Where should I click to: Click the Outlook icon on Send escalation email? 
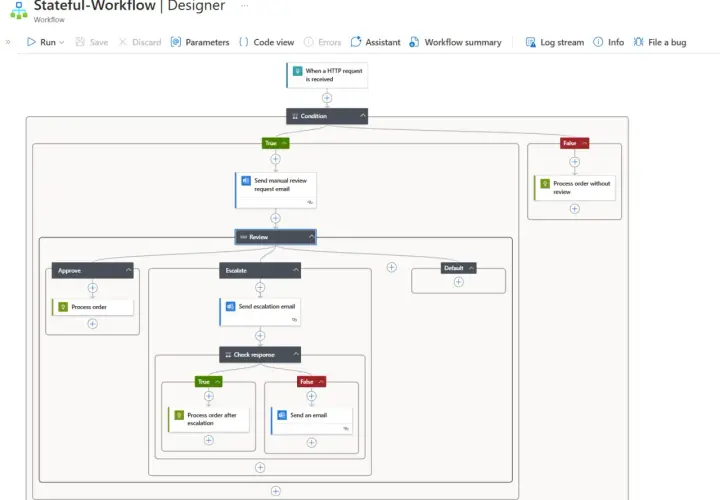pyautogui.click(x=231, y=306)
